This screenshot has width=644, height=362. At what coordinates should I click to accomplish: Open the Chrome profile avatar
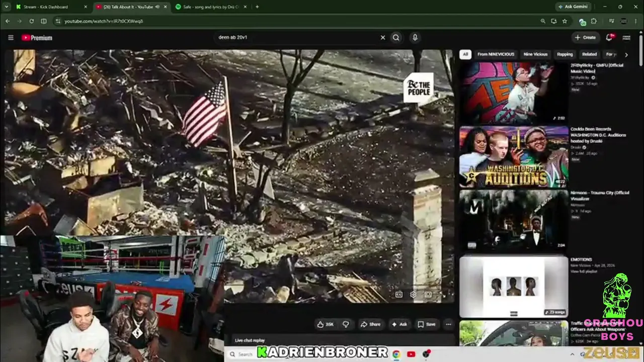[x=624, y=21]
